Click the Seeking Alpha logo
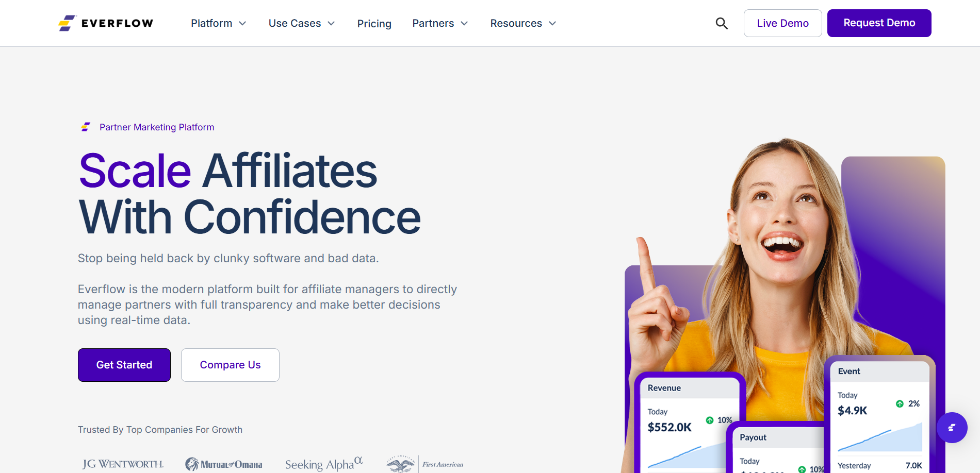Viewport: 980px width, 473px height. [324, 463]
